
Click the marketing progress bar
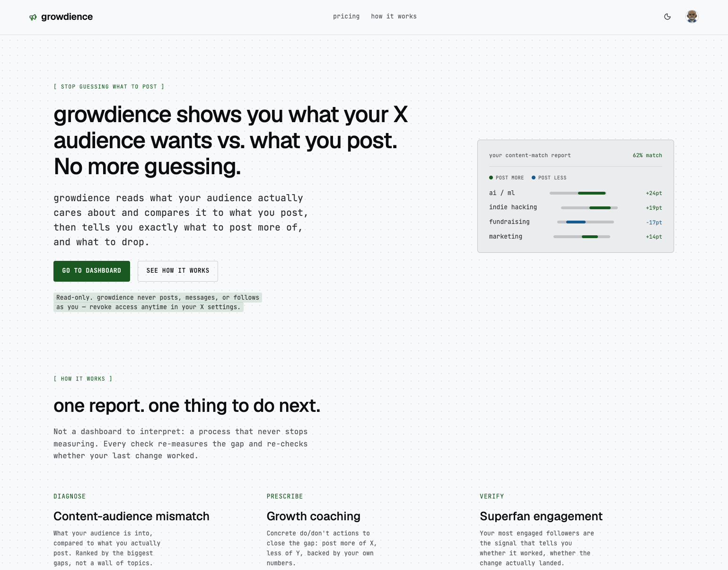(582, 237)
